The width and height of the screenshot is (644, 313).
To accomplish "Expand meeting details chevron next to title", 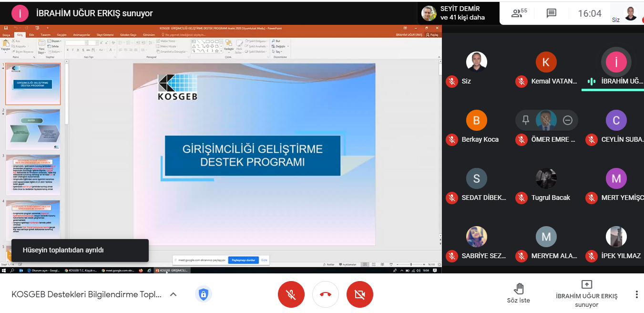I will point(174,294).
